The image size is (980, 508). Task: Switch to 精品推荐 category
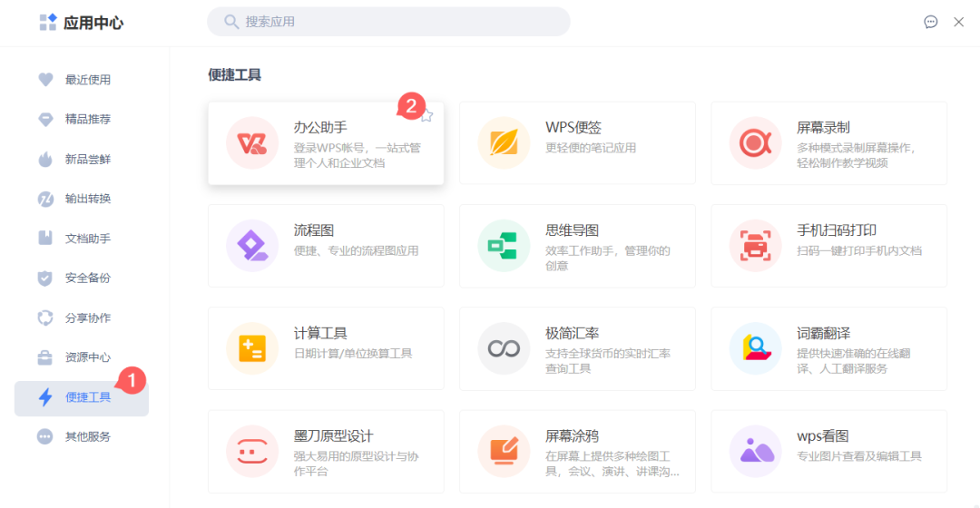coord(82,120)
